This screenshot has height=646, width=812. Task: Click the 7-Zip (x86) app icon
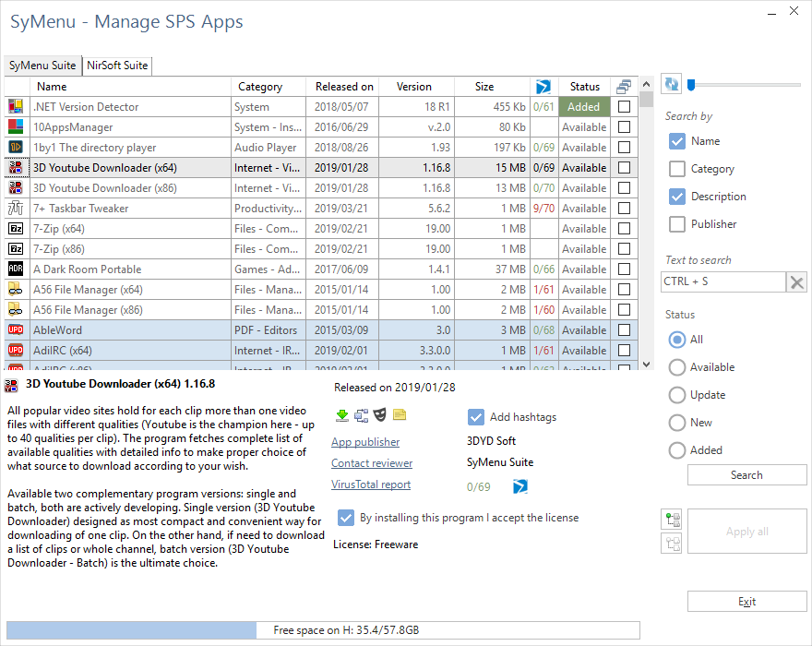(16, 248)
